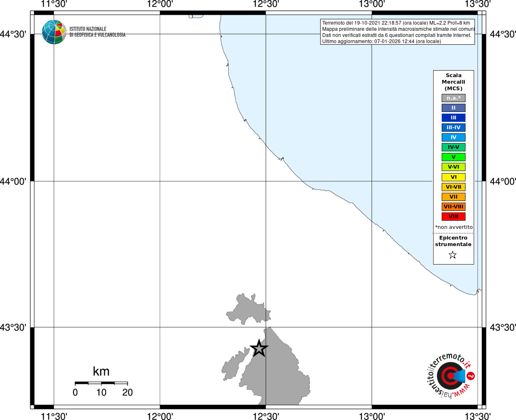Click the 'Terremoto del 19-10-2021' header line
The width and height of the screenshot is (516, 420).
coord(396,23)
